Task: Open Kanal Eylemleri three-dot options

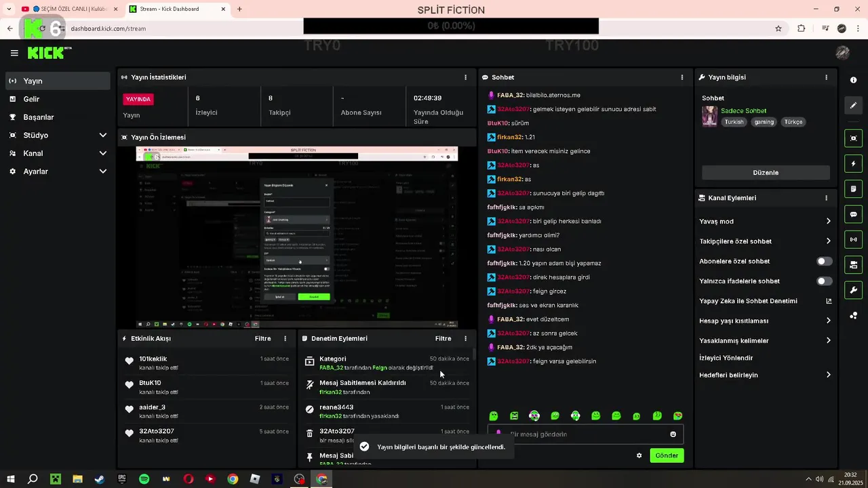Action: click(826, 198)
